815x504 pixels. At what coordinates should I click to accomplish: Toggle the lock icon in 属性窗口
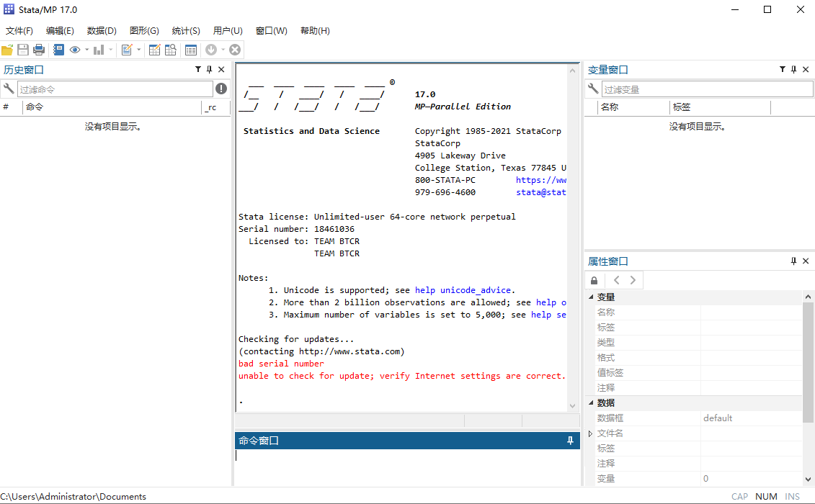tap(594, 280)
